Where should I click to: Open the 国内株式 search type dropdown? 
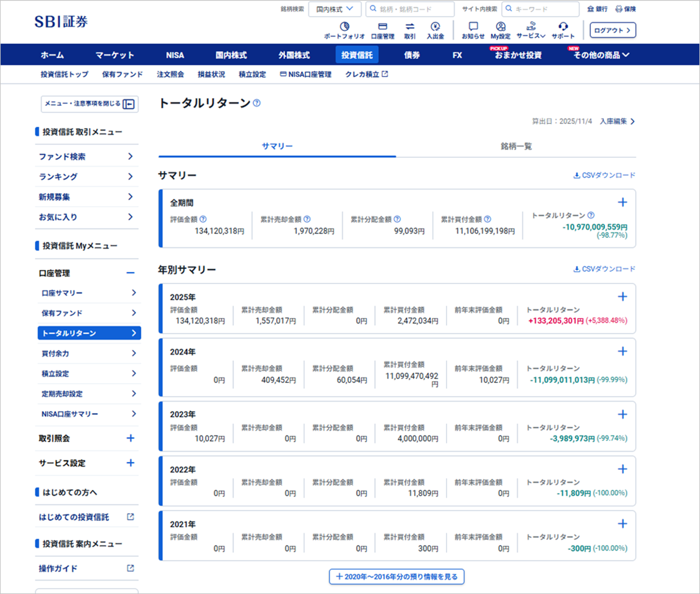(x=334, y=9)
